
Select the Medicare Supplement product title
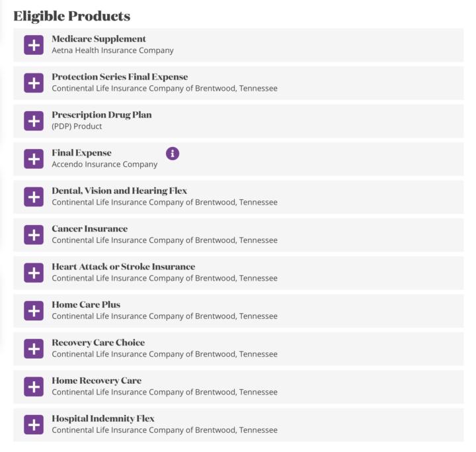coord(99,39)
